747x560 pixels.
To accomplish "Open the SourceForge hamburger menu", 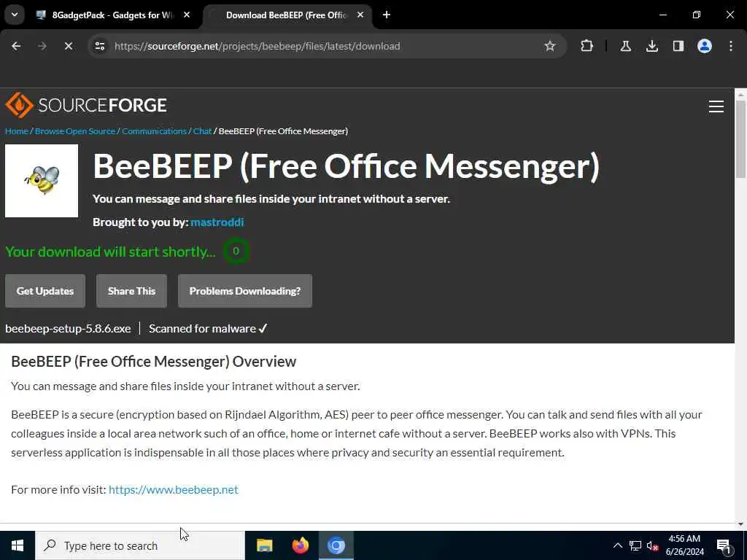I will [x=716, y=106].
